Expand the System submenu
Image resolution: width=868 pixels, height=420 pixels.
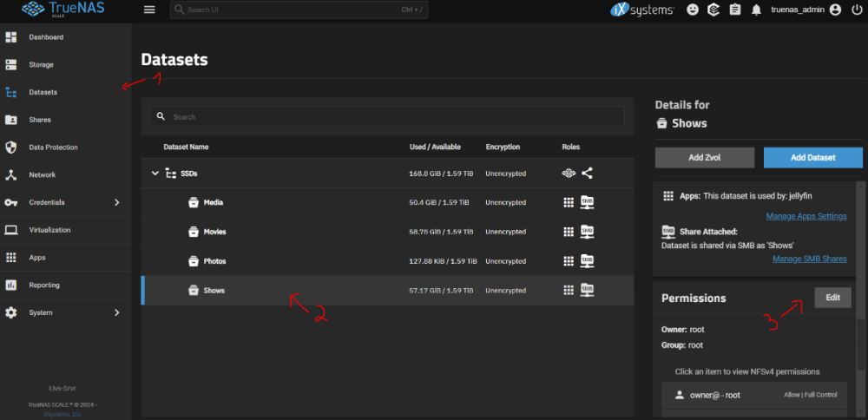pos(117,312)
